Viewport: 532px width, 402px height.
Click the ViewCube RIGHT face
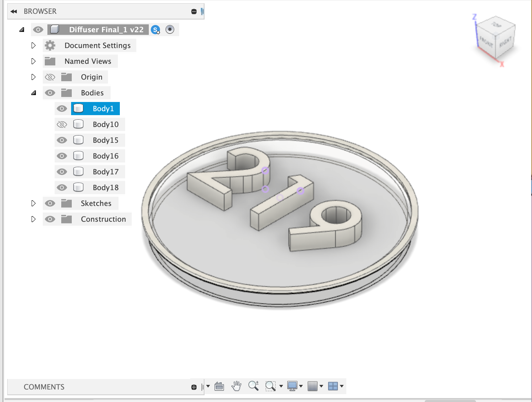(505, 41)
